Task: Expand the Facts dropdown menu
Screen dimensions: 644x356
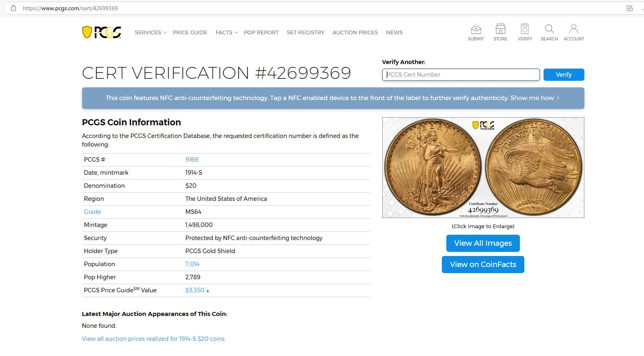Action: click(227, 32)
